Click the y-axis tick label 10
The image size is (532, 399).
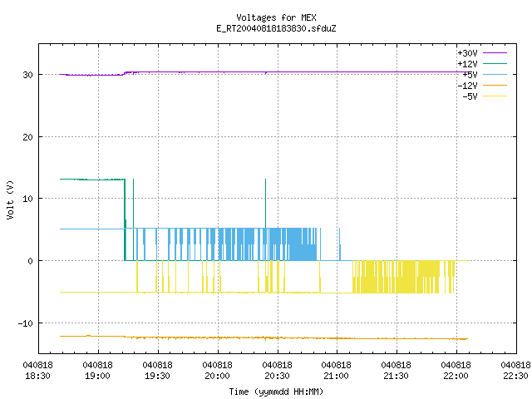click(27, 199)
